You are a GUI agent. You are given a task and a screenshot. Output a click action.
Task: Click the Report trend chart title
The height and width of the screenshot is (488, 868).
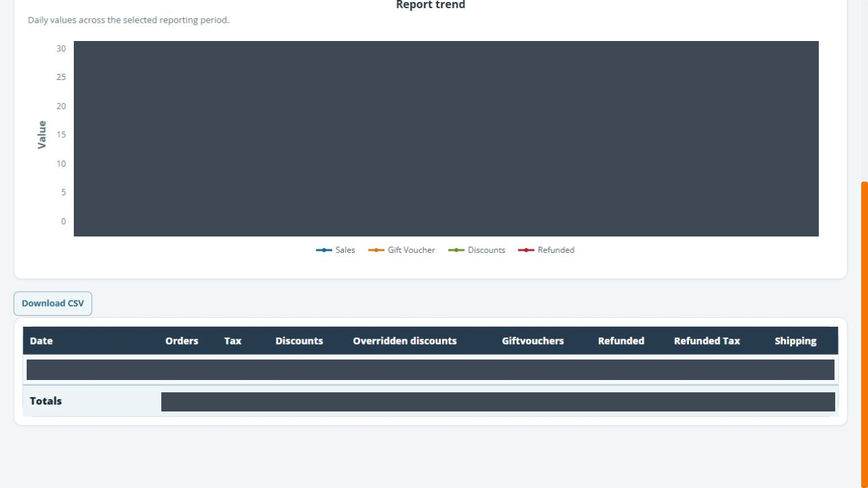(431, 5)
